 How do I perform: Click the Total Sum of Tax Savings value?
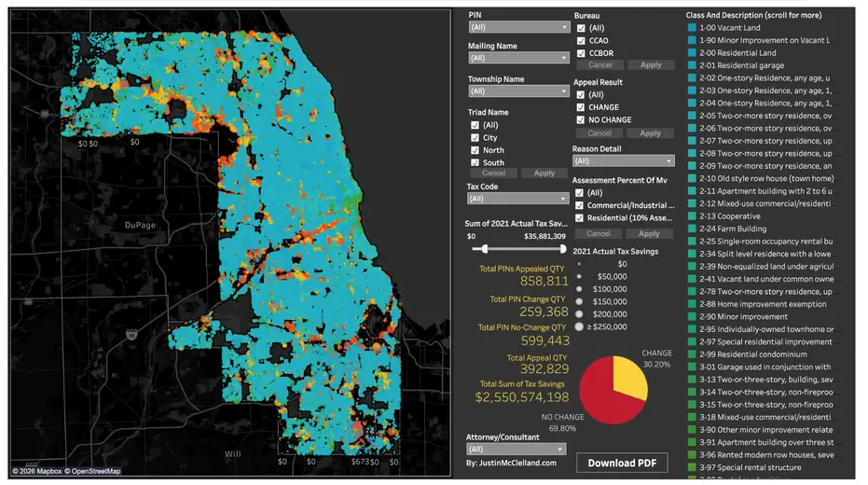[522, 397]
